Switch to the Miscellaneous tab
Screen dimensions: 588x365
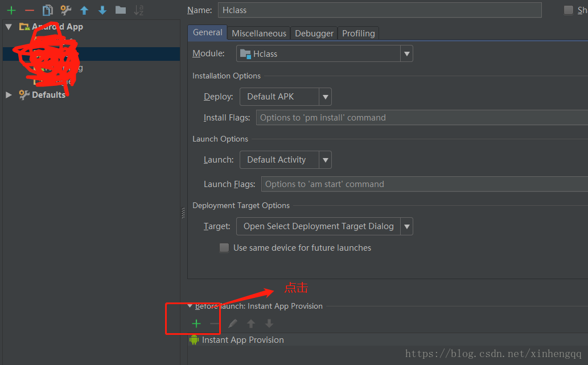click(x=259, y=34)
